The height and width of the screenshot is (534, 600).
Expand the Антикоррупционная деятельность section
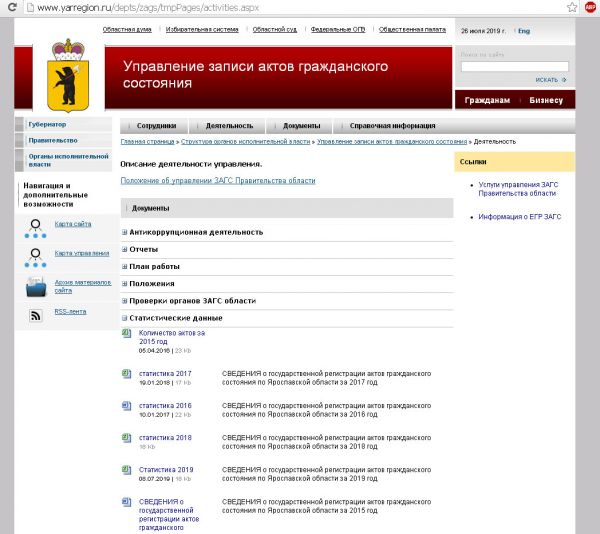point(125,232)
